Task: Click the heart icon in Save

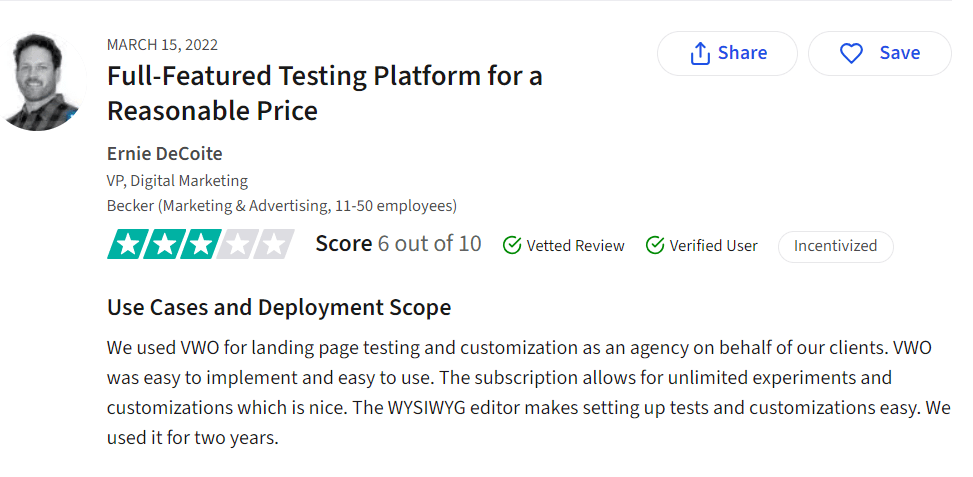Action: click(851, 54)
